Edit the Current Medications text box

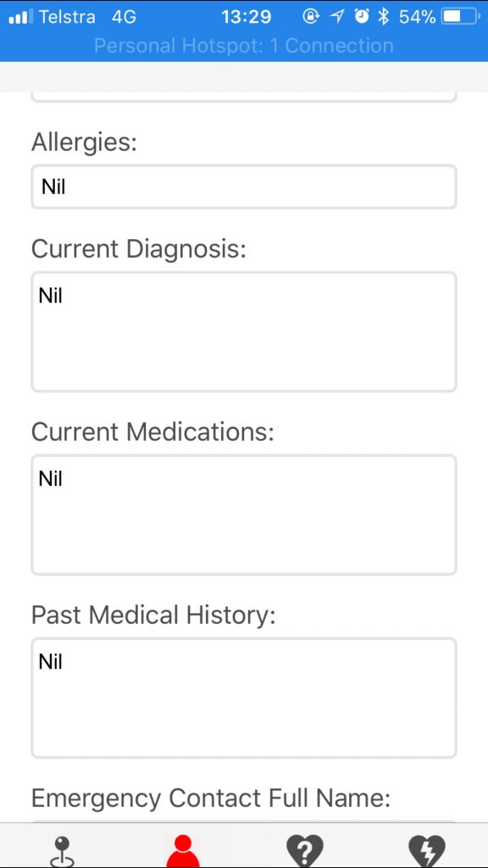(244, 515)
